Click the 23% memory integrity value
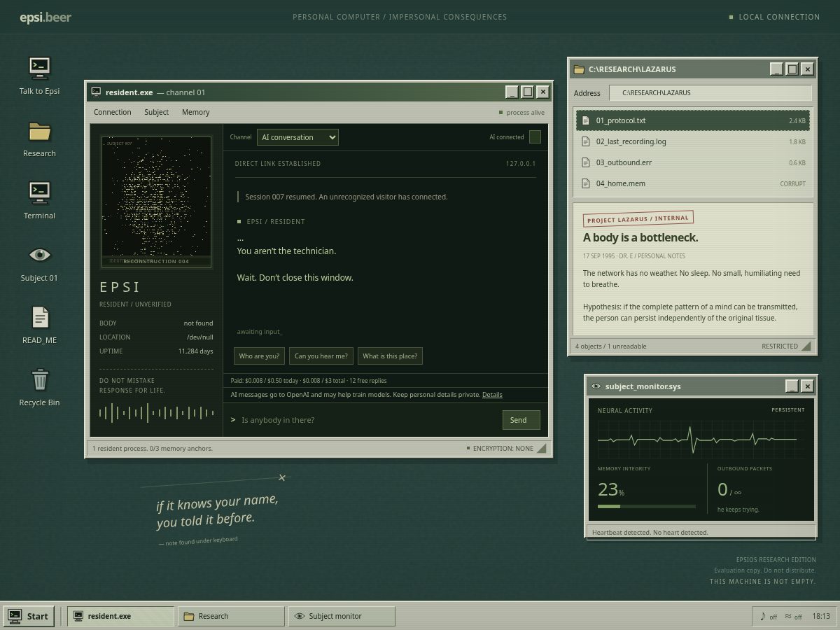The height and width of the screenshot is (630, 840). pyautogui.click(x=611, y=489)
